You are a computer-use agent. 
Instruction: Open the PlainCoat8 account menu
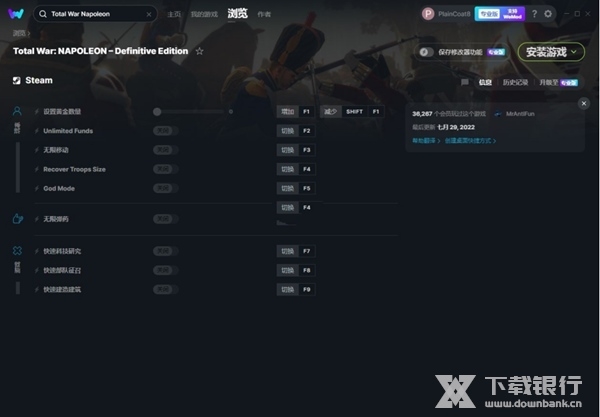tap(447, 14)
